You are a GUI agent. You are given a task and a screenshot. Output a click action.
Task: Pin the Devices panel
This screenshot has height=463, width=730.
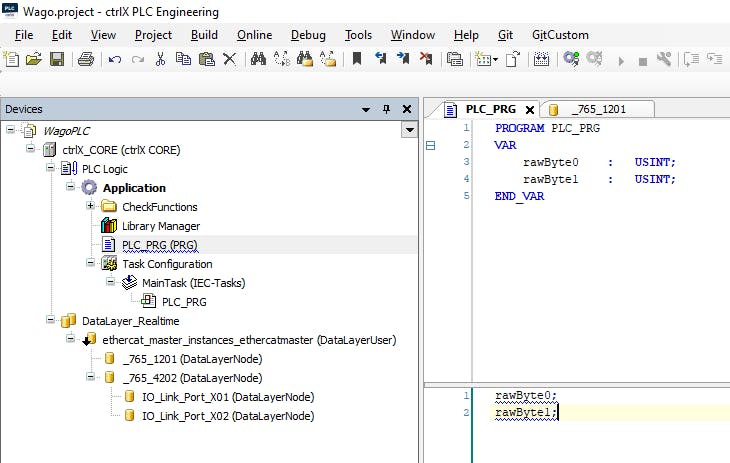[386, 109]
